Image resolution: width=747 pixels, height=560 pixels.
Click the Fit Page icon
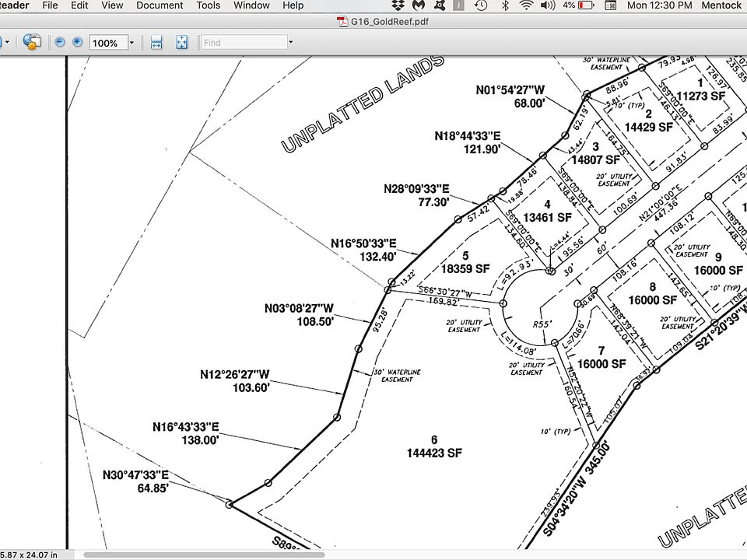[181, 42]
